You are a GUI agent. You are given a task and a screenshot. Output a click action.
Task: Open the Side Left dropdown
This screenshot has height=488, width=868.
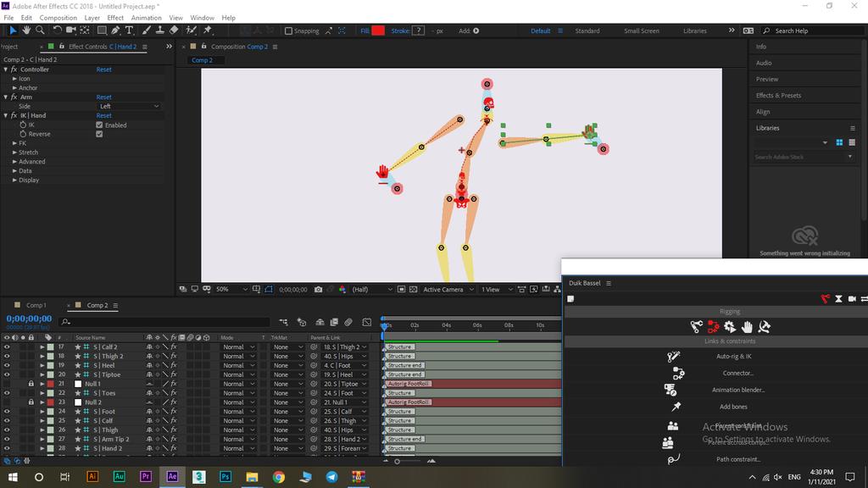pos(129,106)
